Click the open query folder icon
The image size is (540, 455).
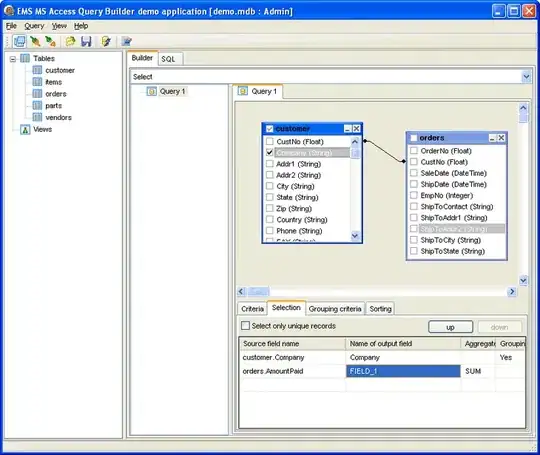(x=70, y=41)
